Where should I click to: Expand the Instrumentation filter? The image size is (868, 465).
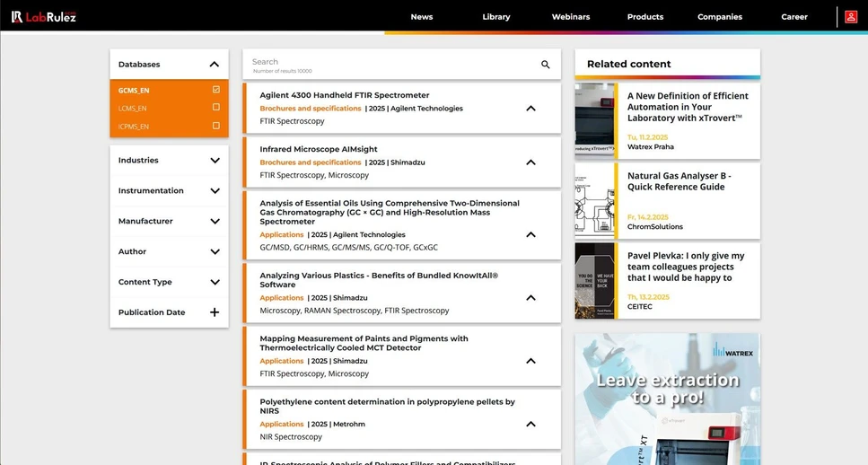tap(215, 191)
